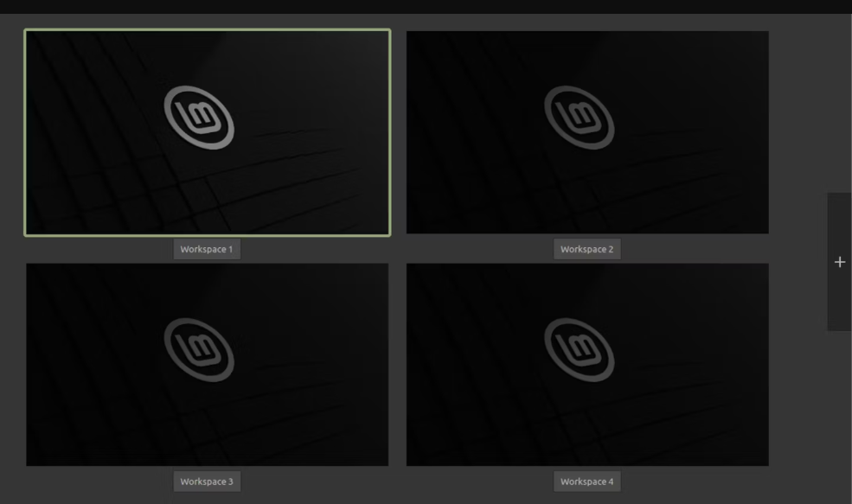
Task: Activate the Workspace 4 thumbnail
Action: [x=587, y=365]
